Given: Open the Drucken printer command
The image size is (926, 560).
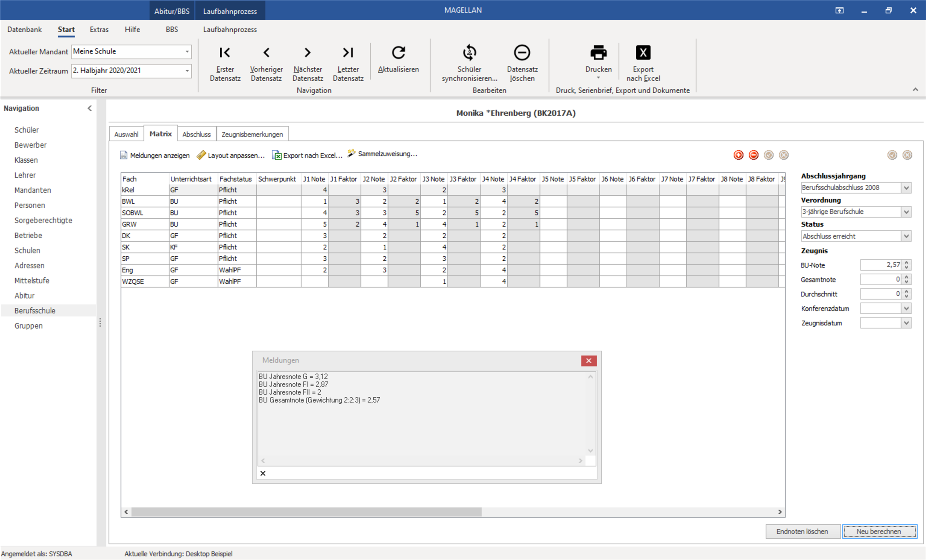Looking at the screenshot, I should pyautogui.click(x=598, y=61).
